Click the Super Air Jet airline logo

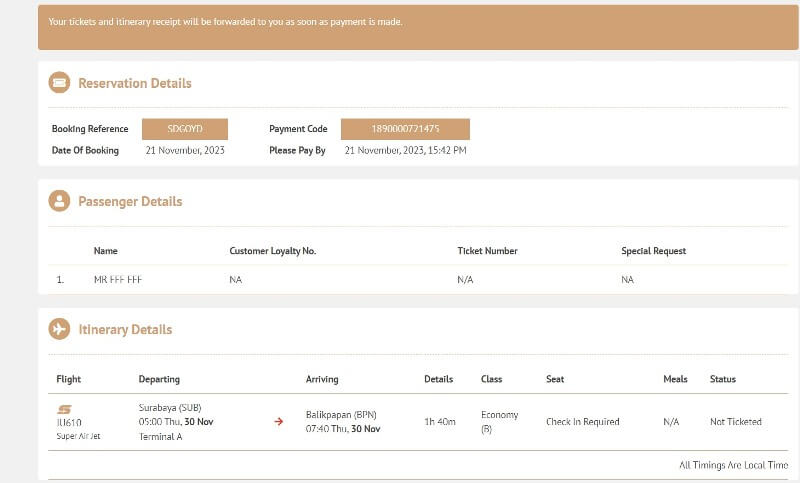tap(64, 409)
